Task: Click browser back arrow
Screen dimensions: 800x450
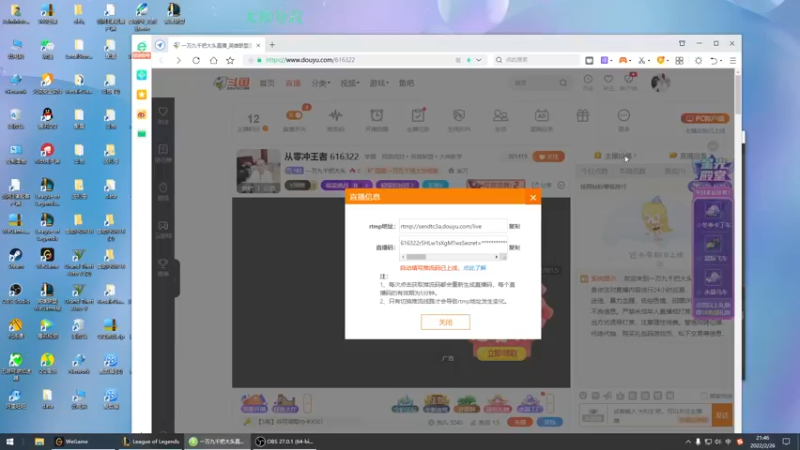Action: 162,60
